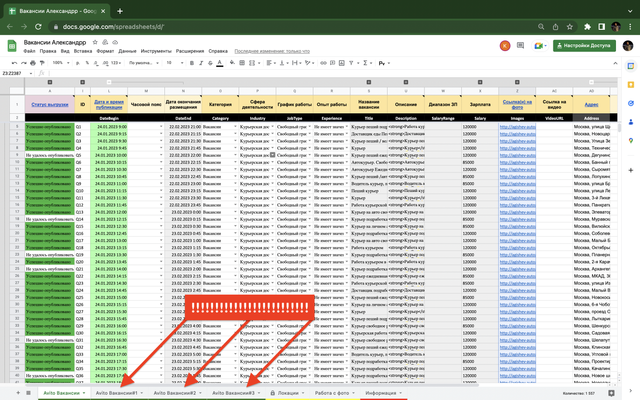This screenshot has width=640, height=400.
Task: Insert chart via toolbar icon
Action: [342, 63]
